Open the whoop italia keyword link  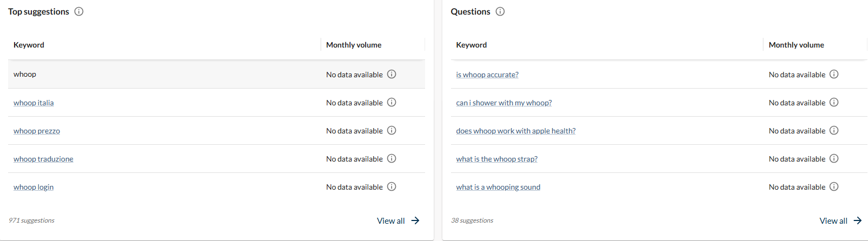point(33,103)
